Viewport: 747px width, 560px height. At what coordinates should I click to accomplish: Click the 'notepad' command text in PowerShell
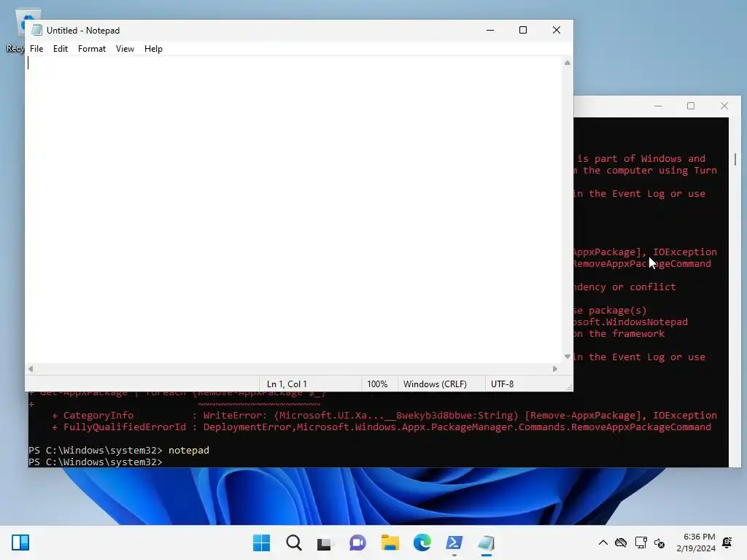[x=189, y=450]
